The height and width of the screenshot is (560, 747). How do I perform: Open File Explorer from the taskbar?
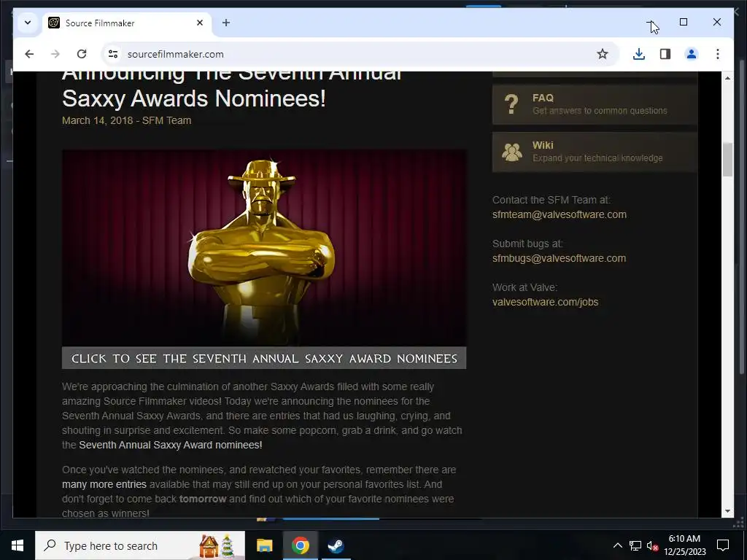coord(264,545)
